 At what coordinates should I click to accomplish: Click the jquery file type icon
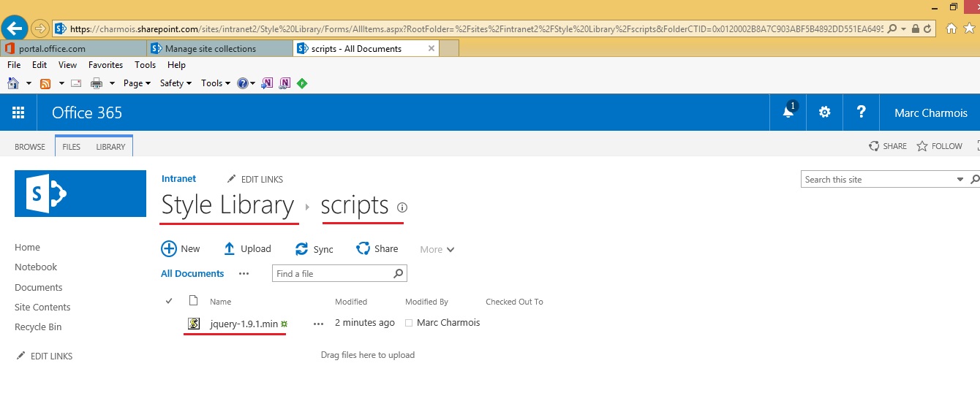[x=194, y=323]
